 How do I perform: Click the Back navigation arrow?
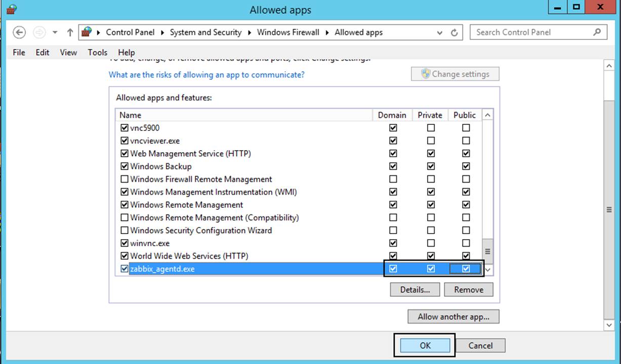[x=19, y=32]
